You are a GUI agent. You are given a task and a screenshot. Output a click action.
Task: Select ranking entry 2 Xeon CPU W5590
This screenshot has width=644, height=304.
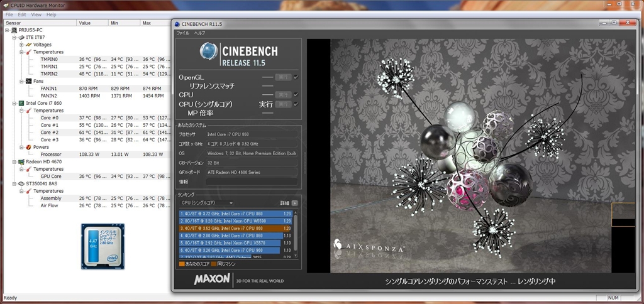(236, 220)
